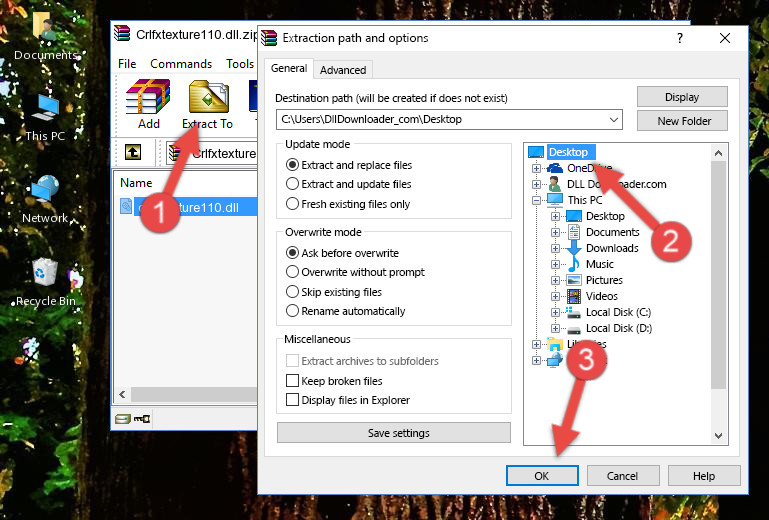769x520 pixels.
Task: Confirm extraction with OK button
Action: (542, 475)
